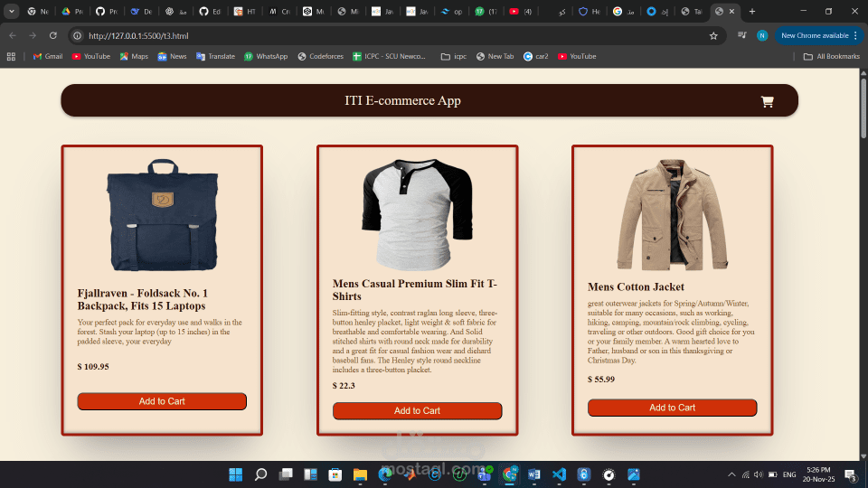Switch to the Google Drive tab

tap(72, 11)
